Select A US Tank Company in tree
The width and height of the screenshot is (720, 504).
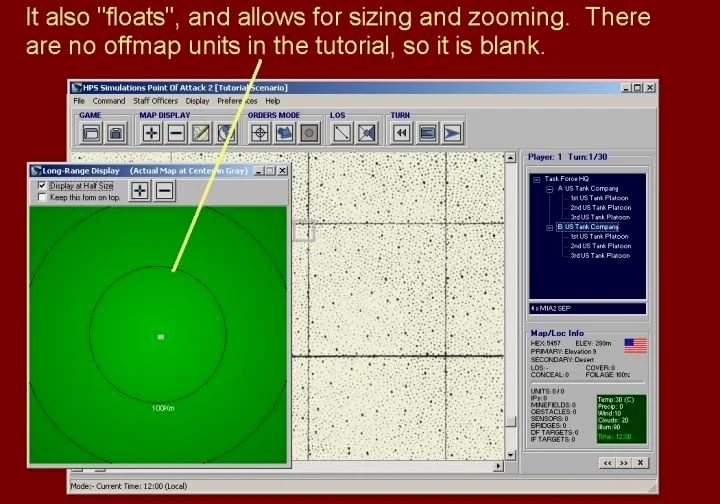pyautogui.click(x=588, y=188)
